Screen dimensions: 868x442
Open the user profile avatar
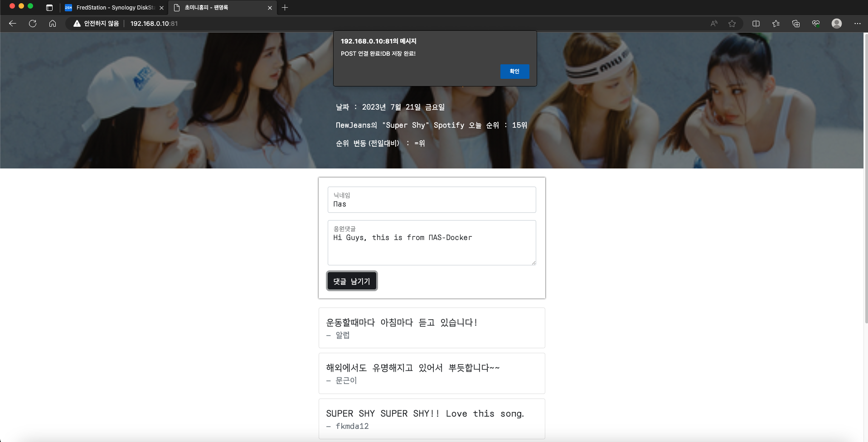click(x=837, y=24)
